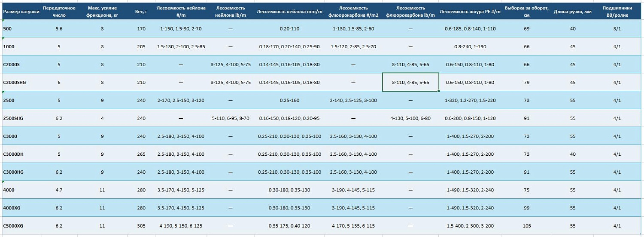Click header cell "Размер катушки"
The width and height of the screenshot is (644, 237).
(21, 12)
